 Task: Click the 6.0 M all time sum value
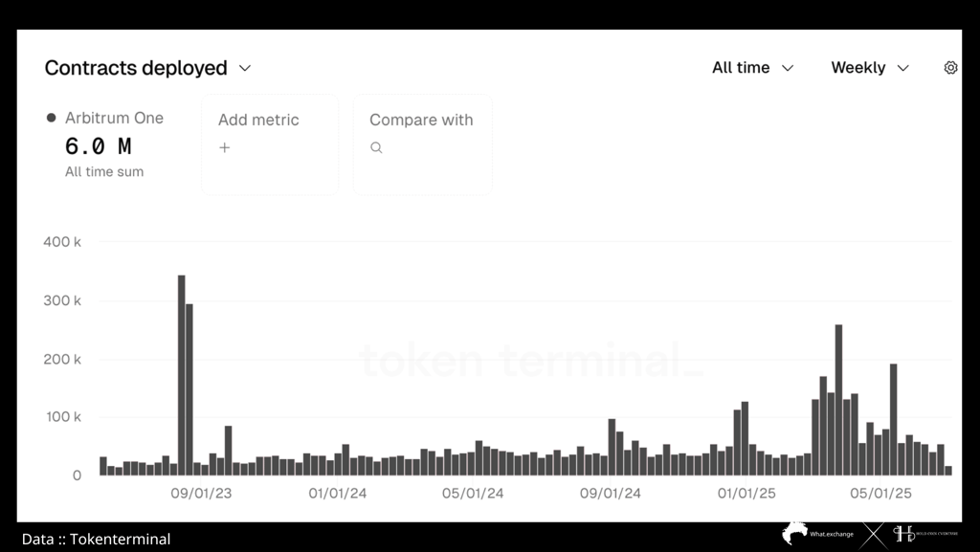coord(99,146)
